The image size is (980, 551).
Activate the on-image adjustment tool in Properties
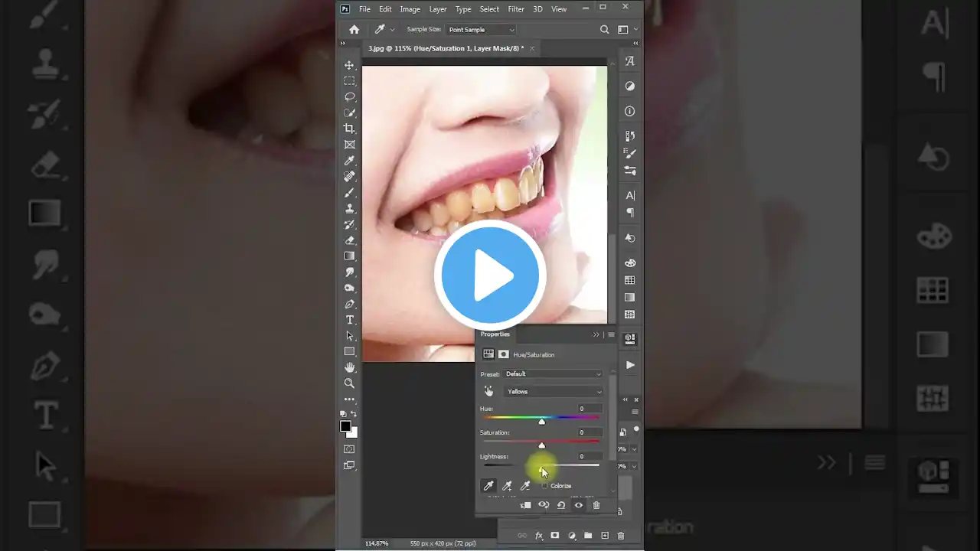point(488,391)
